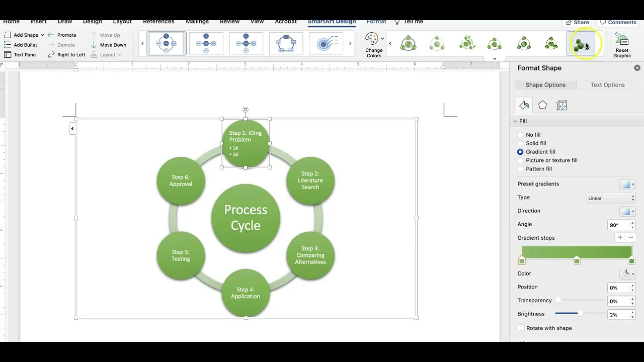This screenshot has height=362, width=644.
Task: Expand SmartArt text pane arrow
Action: [x=72, y=129]
